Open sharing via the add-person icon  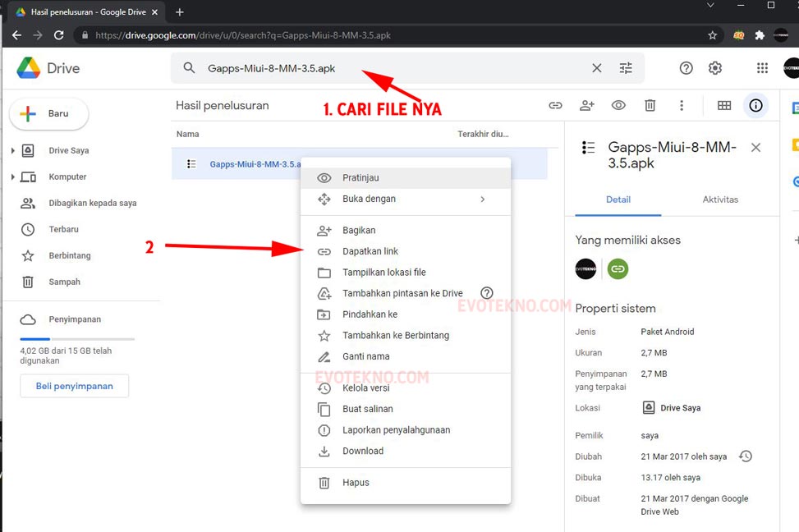coord(587,105)
